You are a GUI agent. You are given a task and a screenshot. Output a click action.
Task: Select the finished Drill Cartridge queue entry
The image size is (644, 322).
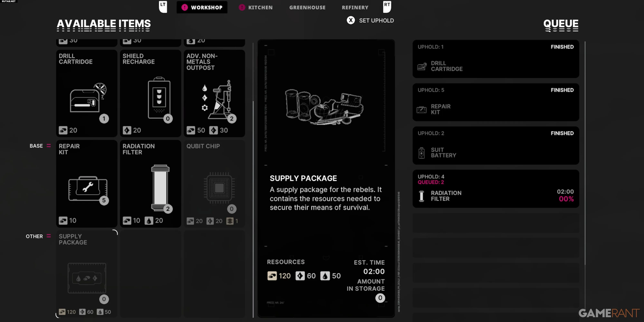coord(496,59)
